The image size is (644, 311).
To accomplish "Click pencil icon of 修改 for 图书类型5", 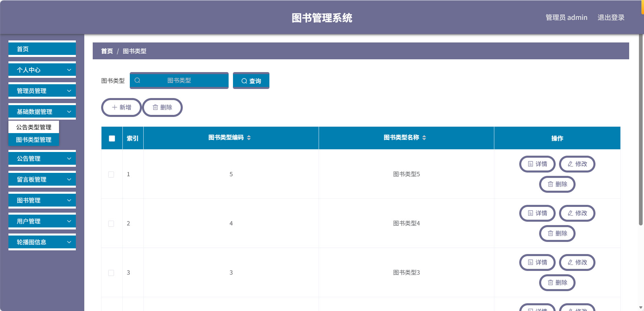I will tap(570, 164).
